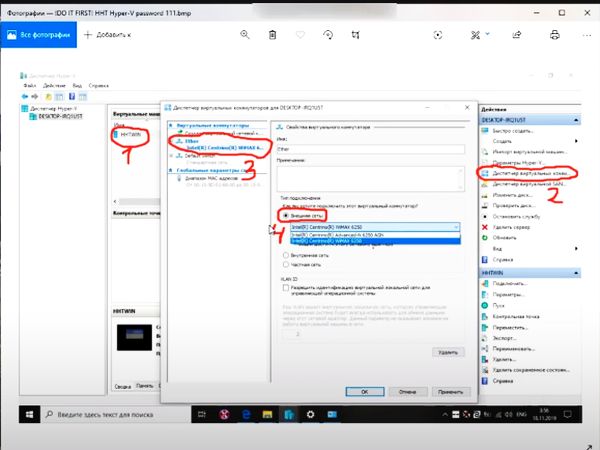600x450 pixels.
Task: Click 'Добавить к' in the Photos toolbar
Action: pyautogui.click(x=108, y=35)
